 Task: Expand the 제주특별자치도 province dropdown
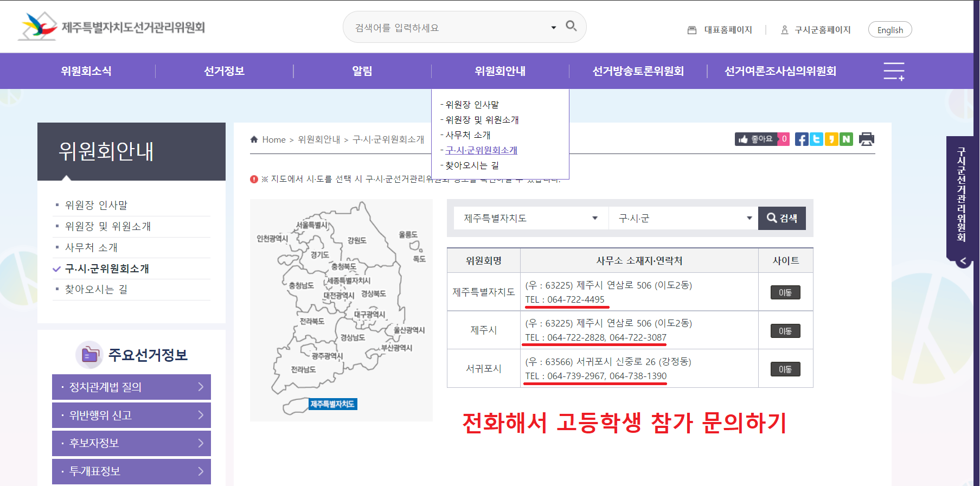coord(531,218)
